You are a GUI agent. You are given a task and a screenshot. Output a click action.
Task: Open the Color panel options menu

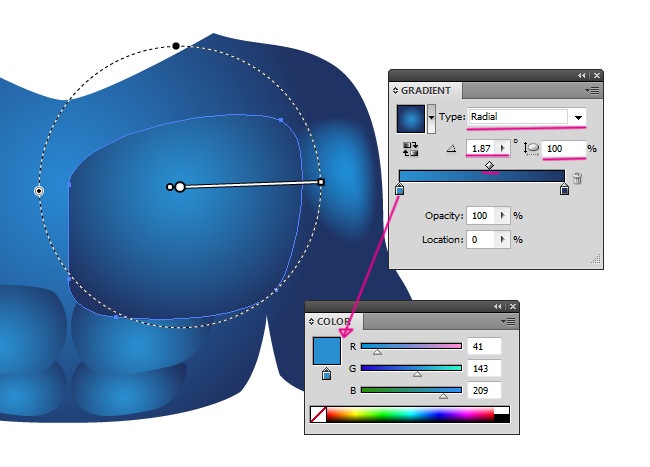coord(510,322)
